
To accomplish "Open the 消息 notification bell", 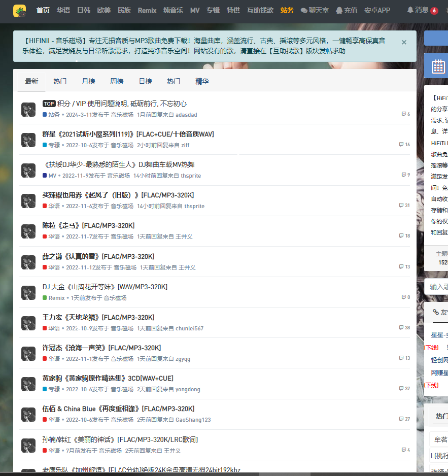I will (x=422, y=10).
